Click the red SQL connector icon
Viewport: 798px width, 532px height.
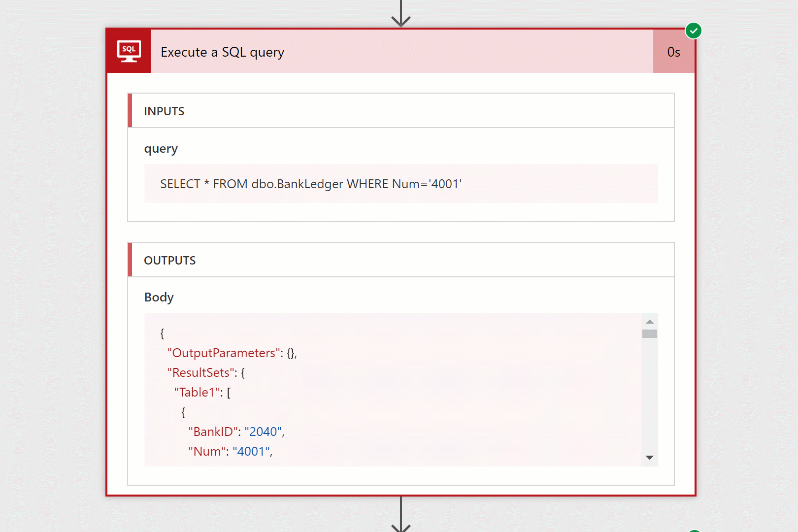[x=129, y=51]
